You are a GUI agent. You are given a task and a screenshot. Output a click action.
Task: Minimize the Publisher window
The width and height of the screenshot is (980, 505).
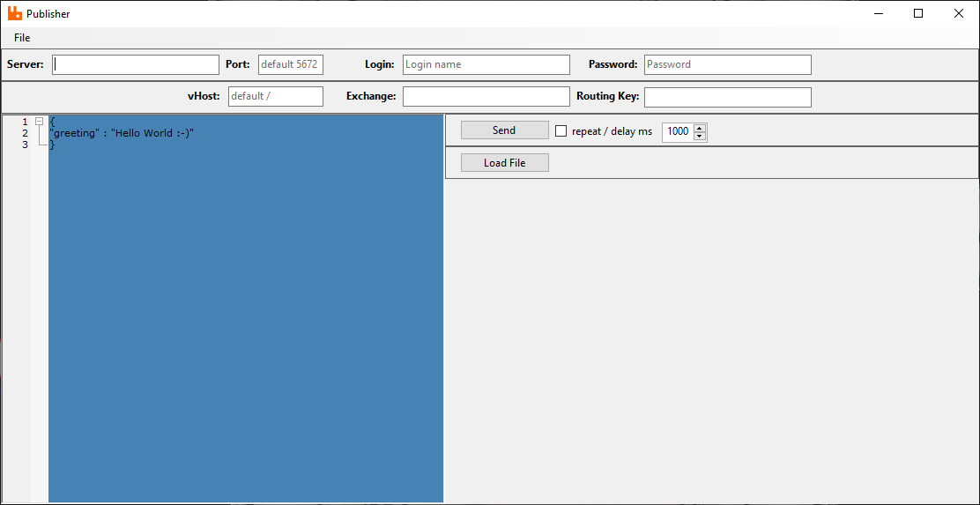(878, 13)
